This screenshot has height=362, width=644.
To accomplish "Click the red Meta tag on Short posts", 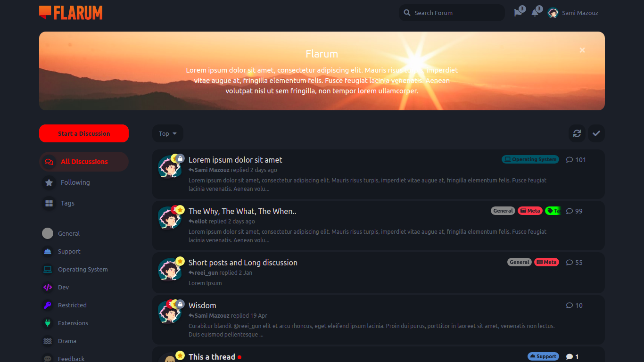I will point(546,262).
